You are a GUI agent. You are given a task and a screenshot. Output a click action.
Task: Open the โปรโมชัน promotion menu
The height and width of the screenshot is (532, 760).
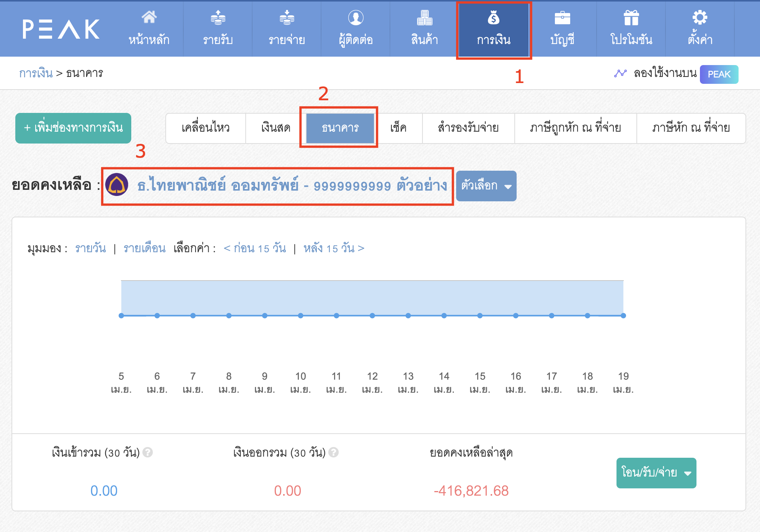pyautogui.click(x=631, y=29)
